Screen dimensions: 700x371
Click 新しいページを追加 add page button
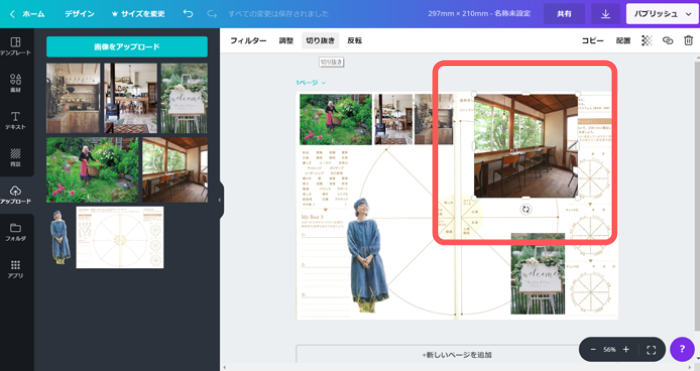pyautogui.click(x=457, y=355)
